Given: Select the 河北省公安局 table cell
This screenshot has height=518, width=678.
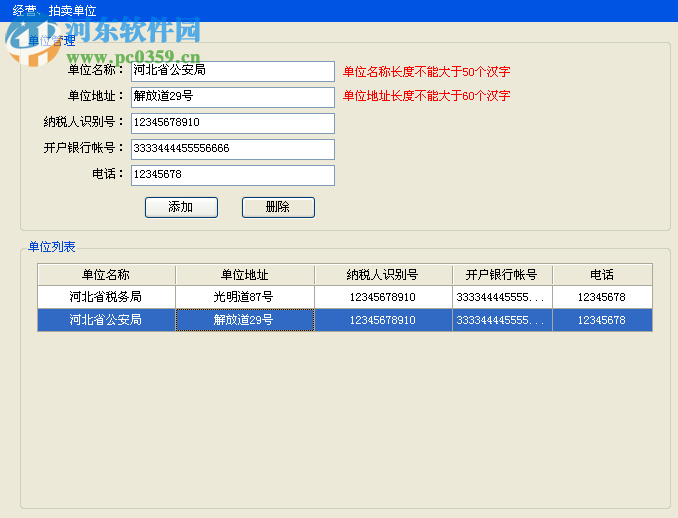Looking at the screenshot, I should tap(106, 320).
